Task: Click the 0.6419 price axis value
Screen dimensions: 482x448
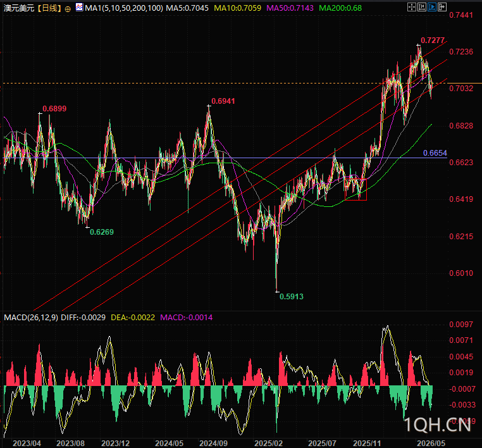Action: pyautogui.click(x=461, y=199)
